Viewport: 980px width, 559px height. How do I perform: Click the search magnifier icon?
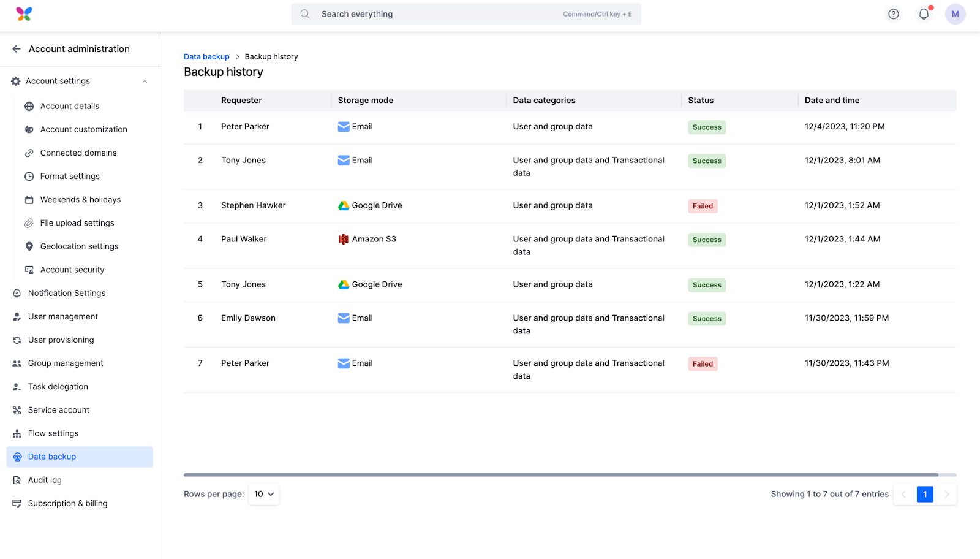point(305,14)
